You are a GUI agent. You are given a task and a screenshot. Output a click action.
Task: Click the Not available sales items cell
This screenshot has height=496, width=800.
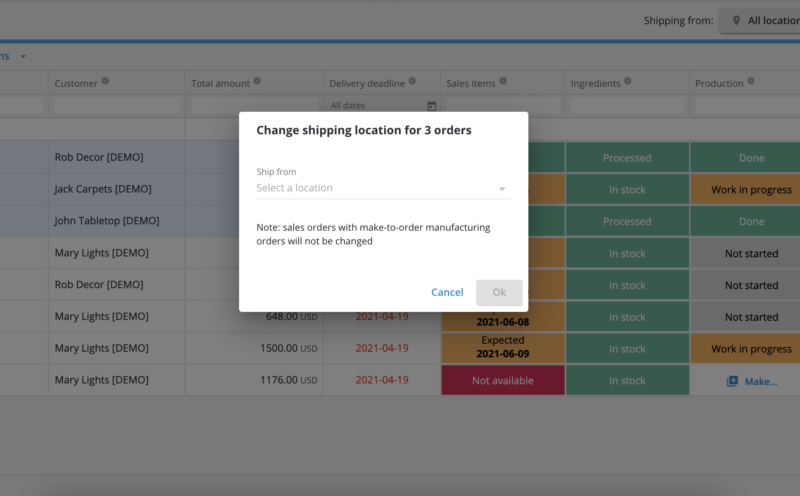click(503, 380)
